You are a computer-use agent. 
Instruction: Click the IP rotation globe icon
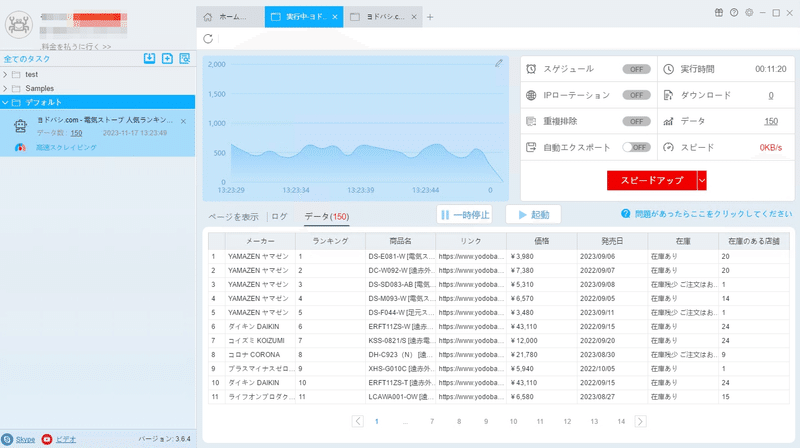click(531, 95)
